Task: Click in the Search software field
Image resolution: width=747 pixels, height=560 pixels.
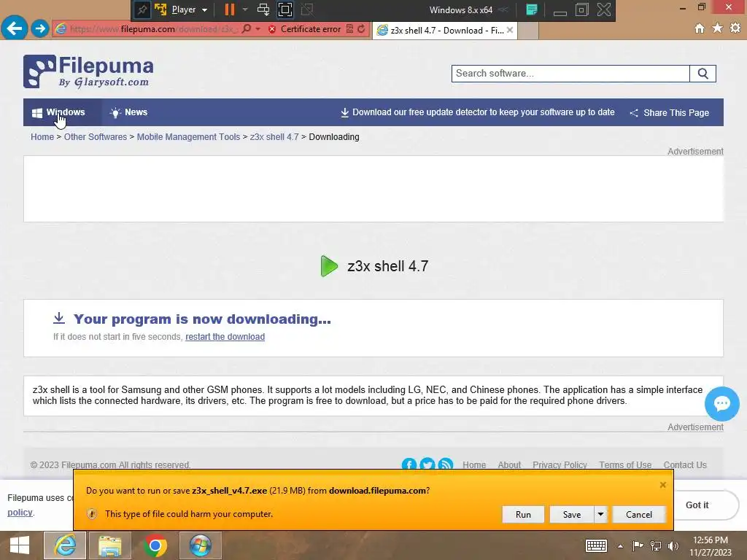Action: pos(570,74)
